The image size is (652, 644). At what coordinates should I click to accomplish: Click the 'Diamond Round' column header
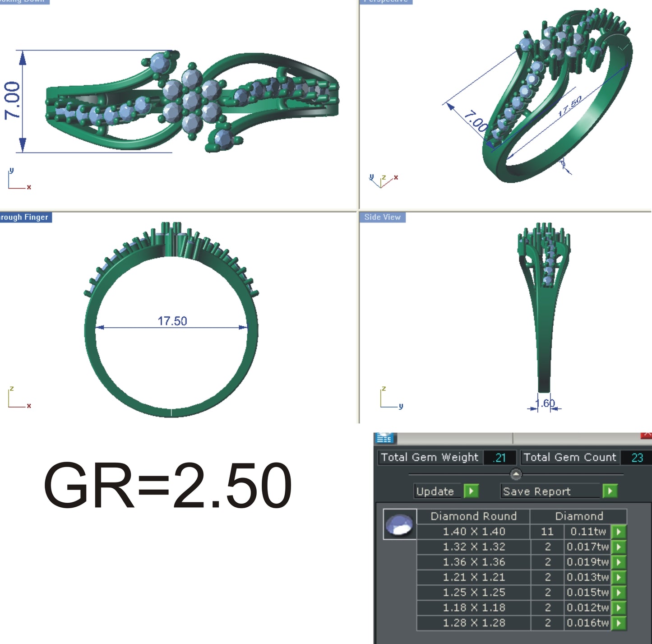473,516
